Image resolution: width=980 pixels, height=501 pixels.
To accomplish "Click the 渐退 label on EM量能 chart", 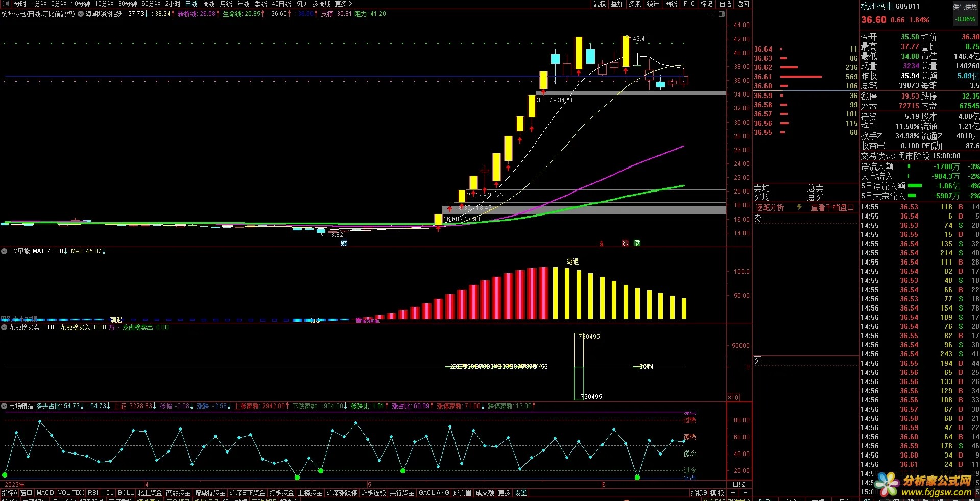I will [572, 261].
